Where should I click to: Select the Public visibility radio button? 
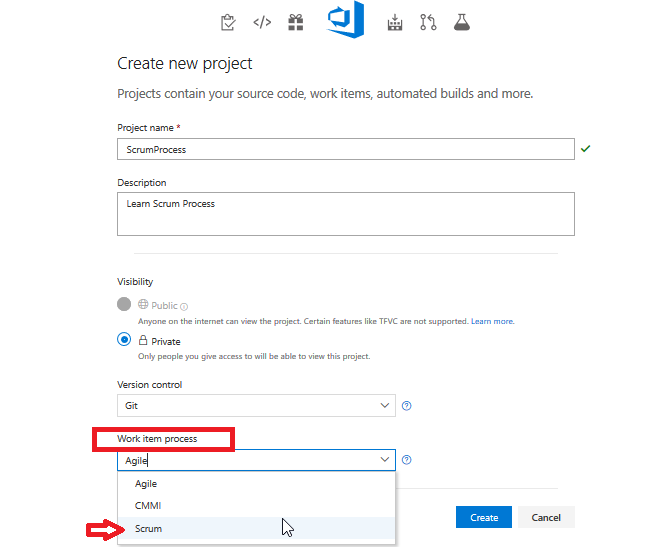pos(124,304)
